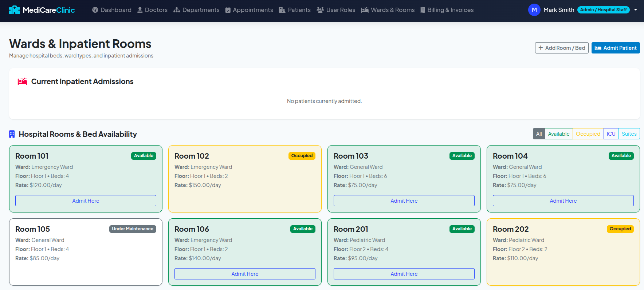Click the blue hospital building icon

pyautogui.click(x=12, y=134)
